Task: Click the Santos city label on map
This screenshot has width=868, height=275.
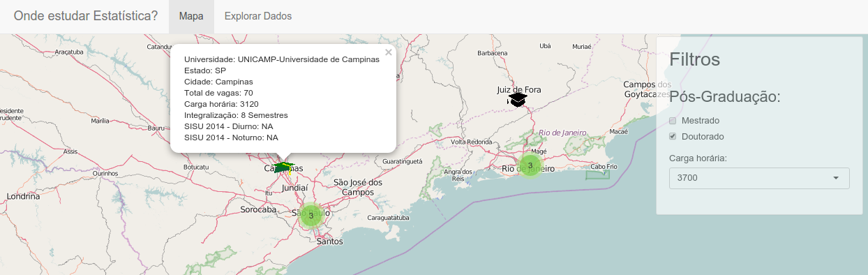Action: click(329, 241)
